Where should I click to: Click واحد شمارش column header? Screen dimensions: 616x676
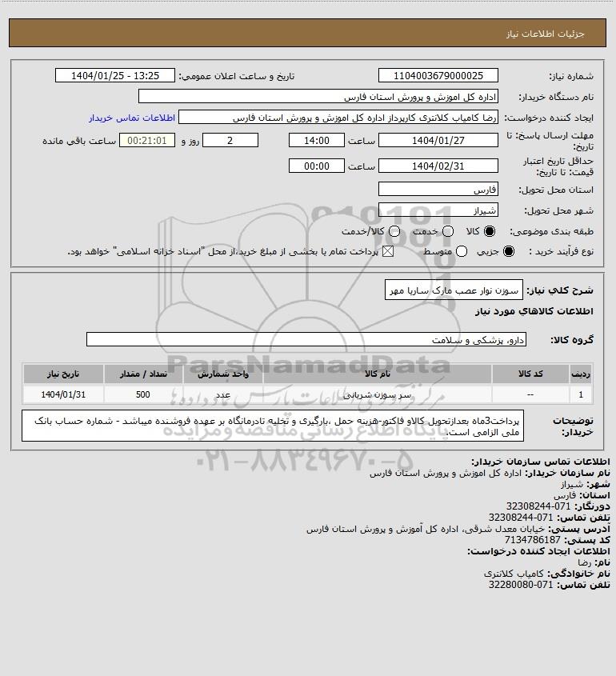[x=223, y=374]
